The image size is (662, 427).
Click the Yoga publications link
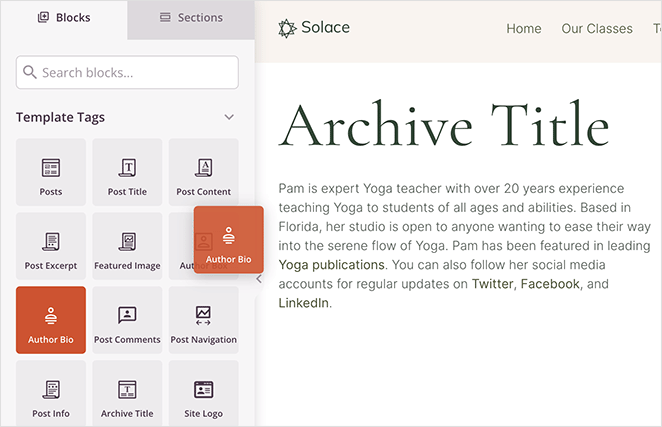coord(331,265)
